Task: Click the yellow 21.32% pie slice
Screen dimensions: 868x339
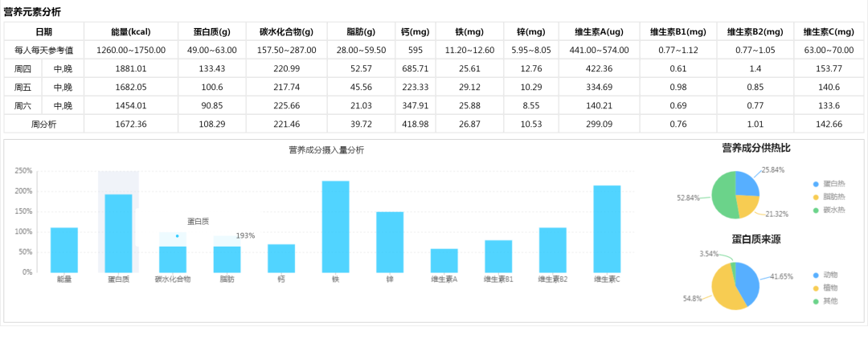Action: click(x=745, y=206)
